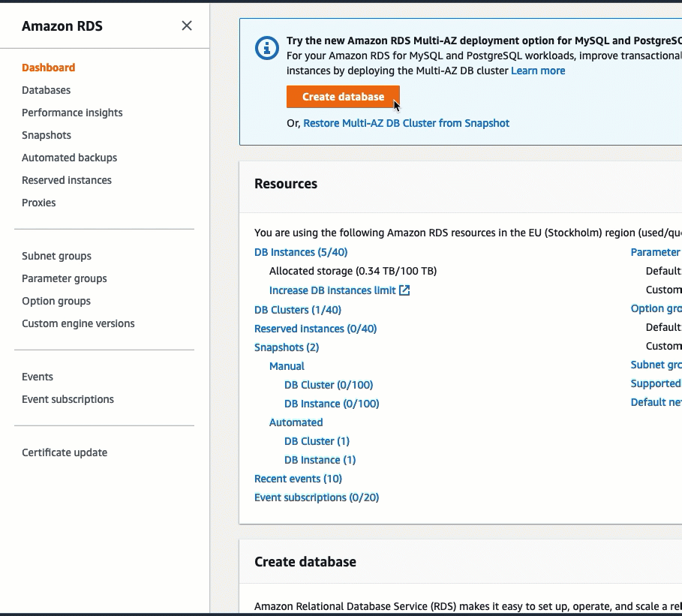
Task: Open the Automated backups page
Action: [69, 158]
